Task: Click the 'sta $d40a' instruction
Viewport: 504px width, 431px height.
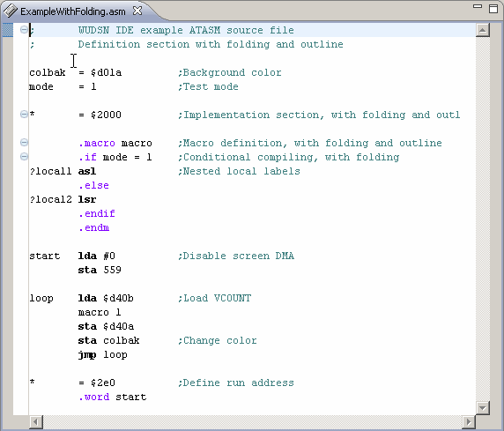Action: (x=106, y=326)
